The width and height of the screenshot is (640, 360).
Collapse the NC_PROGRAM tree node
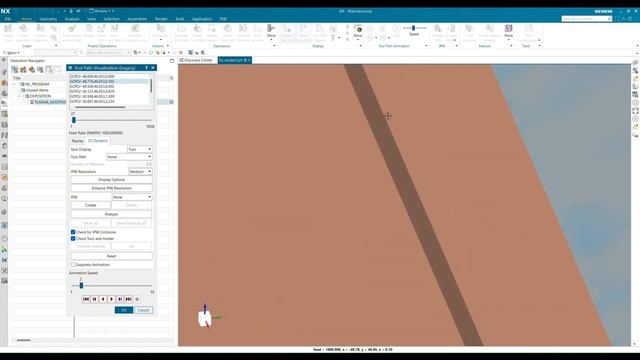(x=14, y=84)
